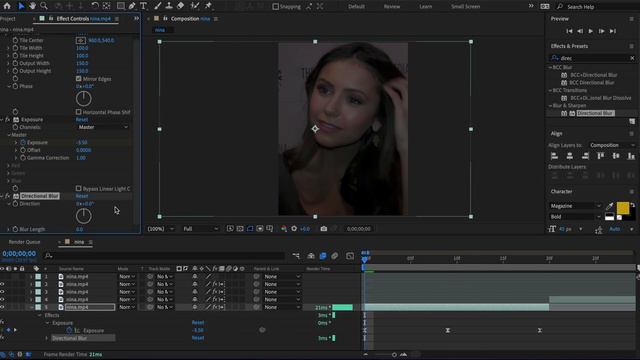Image resolution: width=640 pixels, height=360 pixels.
Task: Open the graph editor icon in timeline
Action: tap(350, 256)
